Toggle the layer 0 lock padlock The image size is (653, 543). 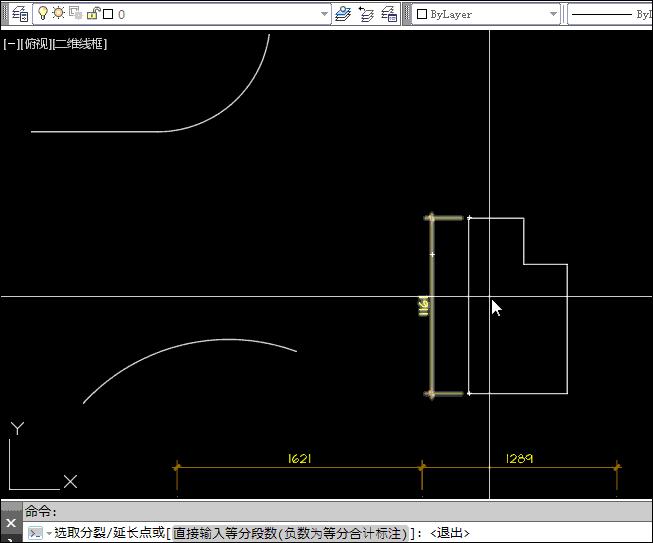93,14
